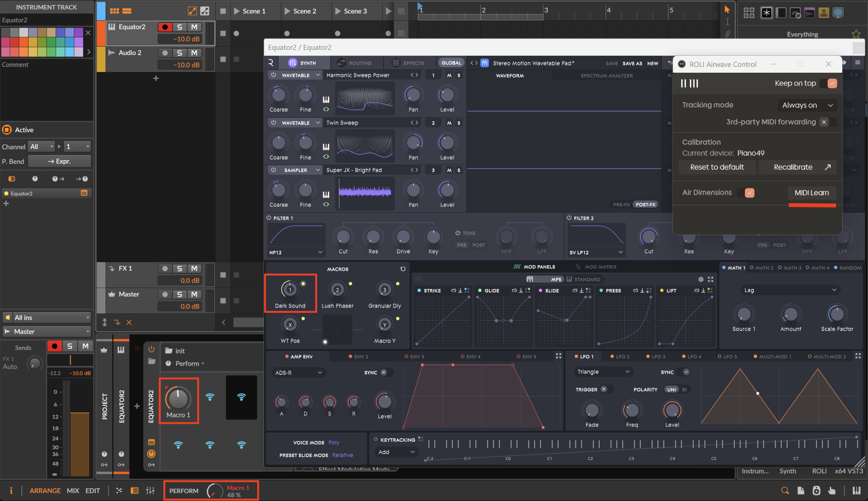Click the search icon in the bottom bar

pyautogui.click(x=785, y=490)
